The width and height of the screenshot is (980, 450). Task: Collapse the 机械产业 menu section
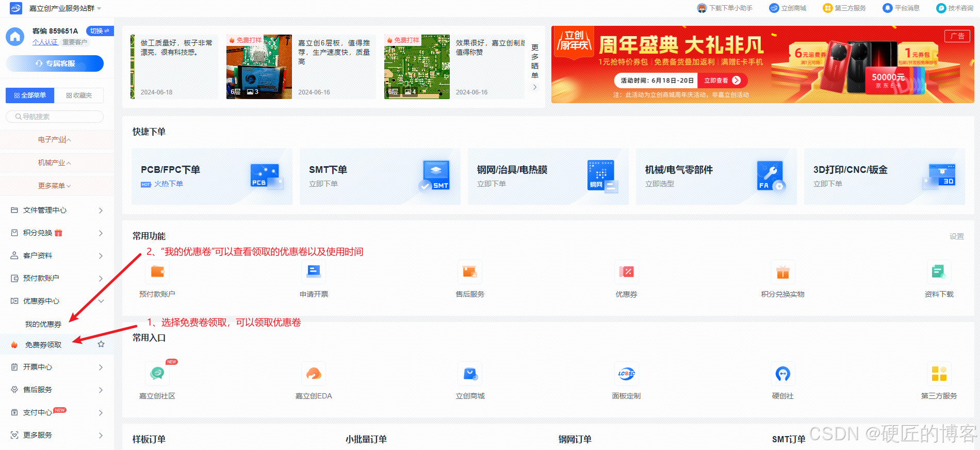(x=57, y=163)
